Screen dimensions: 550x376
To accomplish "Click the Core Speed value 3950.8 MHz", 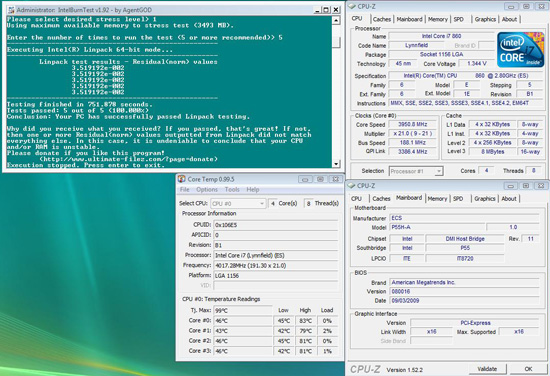I will pos(412,124).
